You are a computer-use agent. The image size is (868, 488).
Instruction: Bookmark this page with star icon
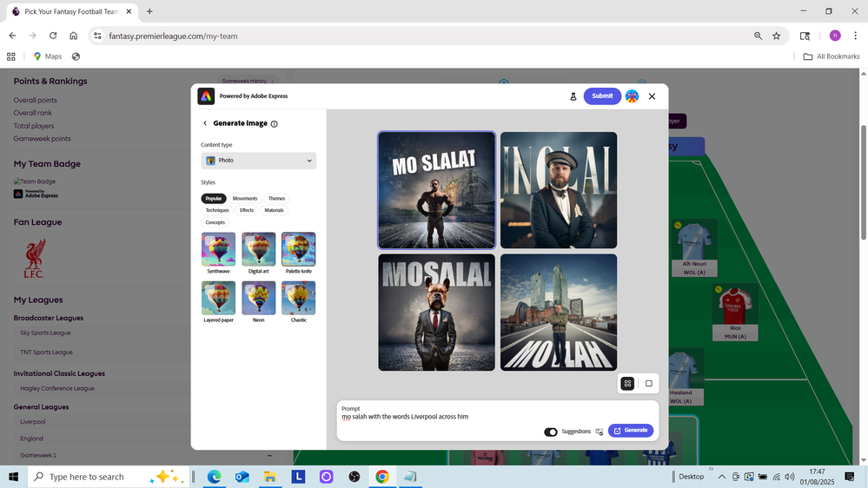click(x=777, y=36)
